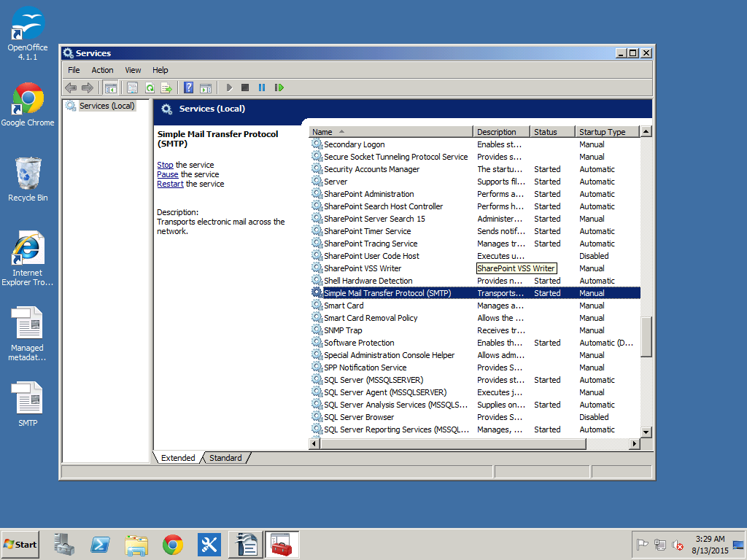Click the blue Help toolbar icon
This screenshot has height=560, width=747.
coord(188,87)
